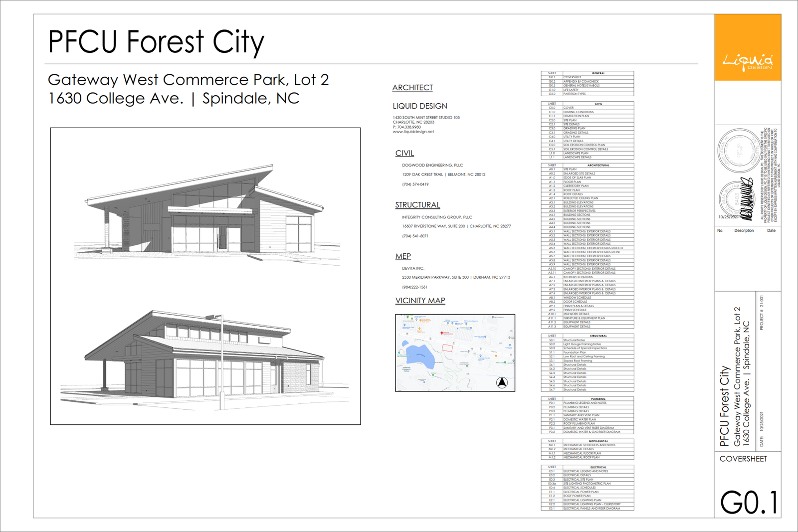Click the 'DEMOLITION PLAN' sheet row
This screenshot has height=532, width=798.
pos(588,116)
